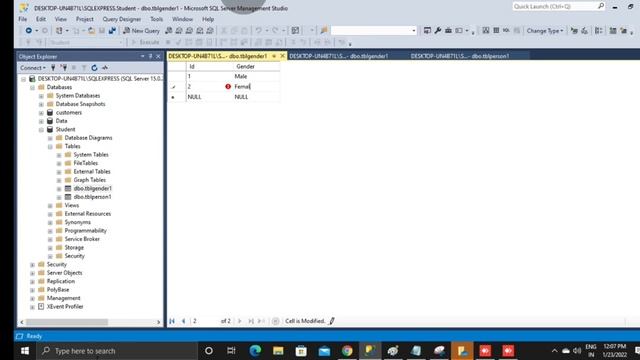Click the taskbar search box
This screenshot has height=360, width=640.
(118, 351)
